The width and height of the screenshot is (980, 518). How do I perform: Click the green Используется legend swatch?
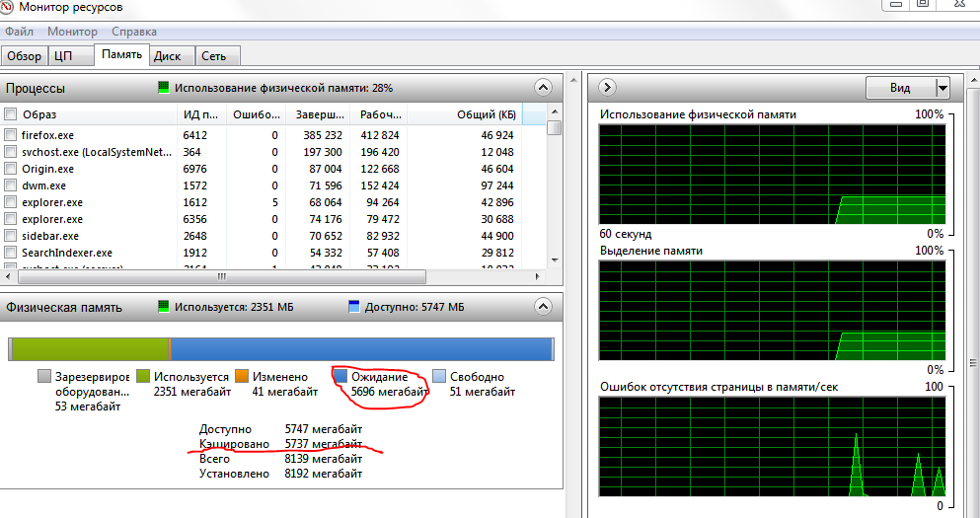tap(143, 376)
